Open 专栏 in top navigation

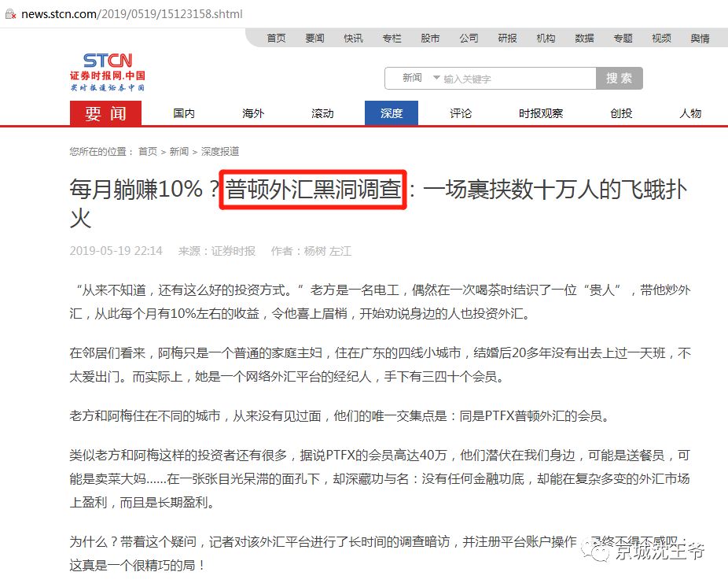[x=392, y=38]
